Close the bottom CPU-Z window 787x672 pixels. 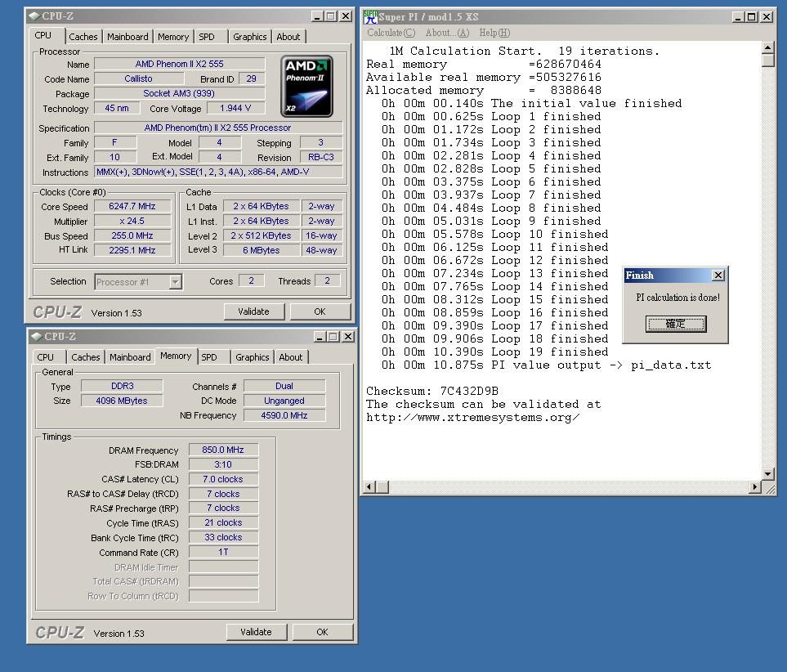pos(348,337)
